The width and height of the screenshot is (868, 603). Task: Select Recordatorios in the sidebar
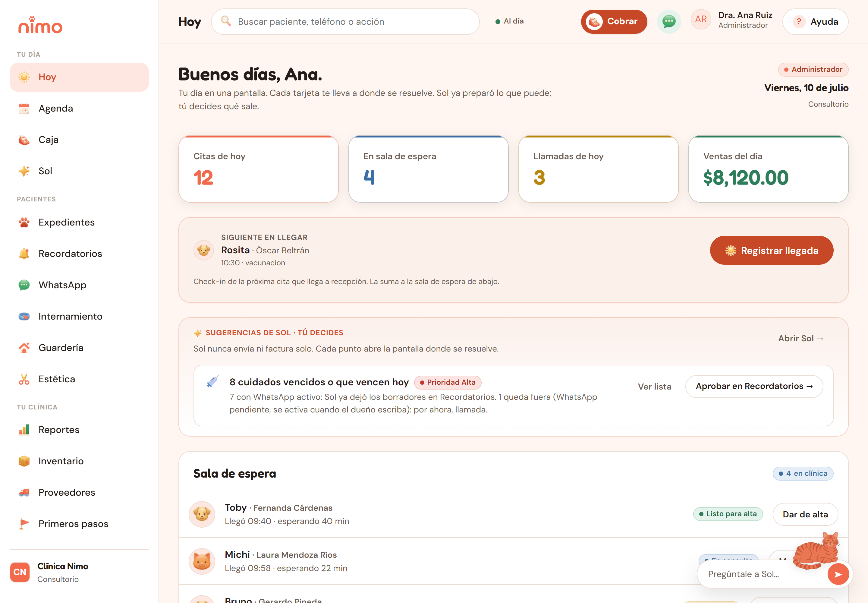pyautogui.click(x=79, y=254)
